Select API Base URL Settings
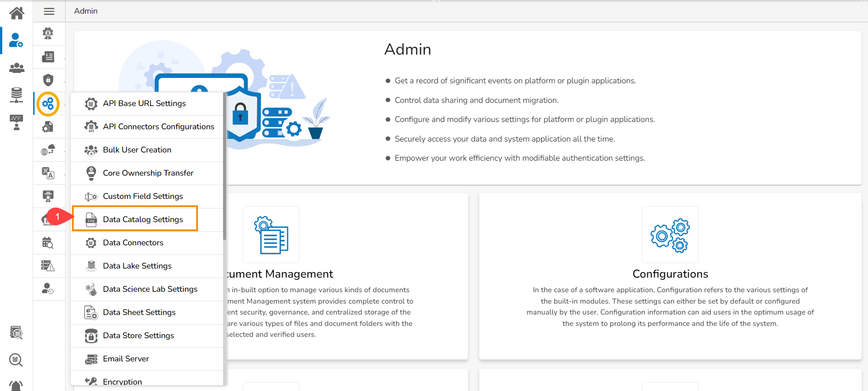 (x=147, y=104)
